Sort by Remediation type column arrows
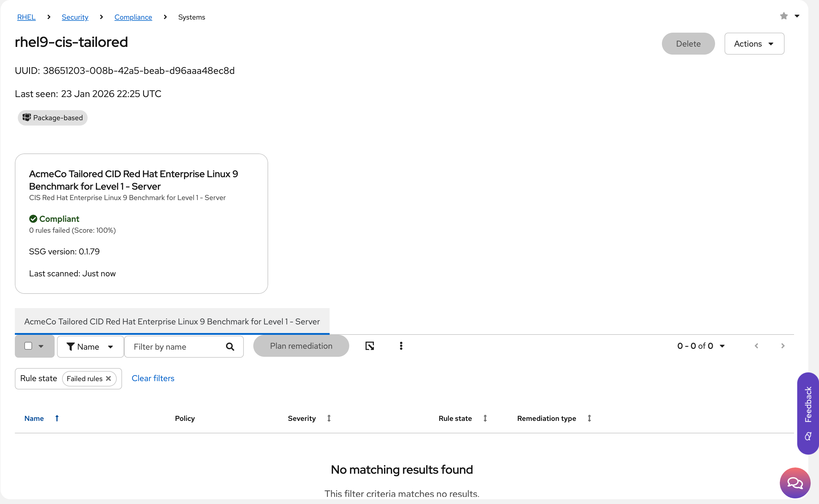The image size is (819, 504). 589,418
